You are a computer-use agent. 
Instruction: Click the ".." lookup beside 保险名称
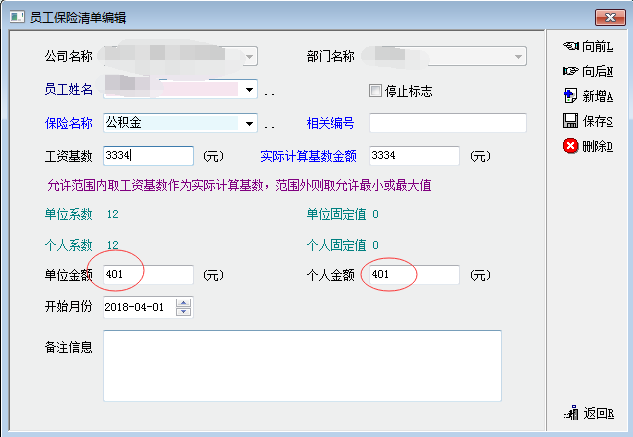(x=269, y=126)
